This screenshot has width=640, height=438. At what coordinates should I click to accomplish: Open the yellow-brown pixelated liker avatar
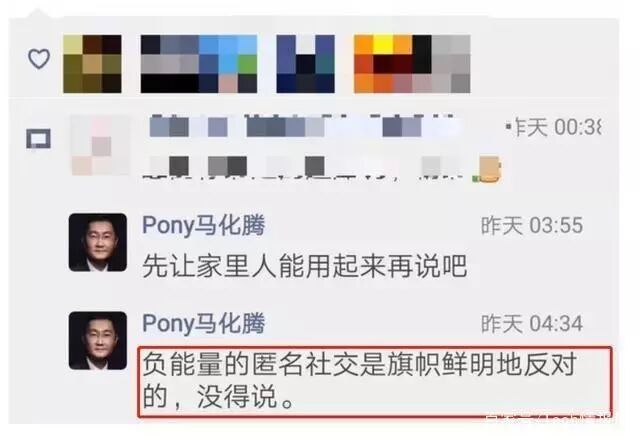pos(92,64)
